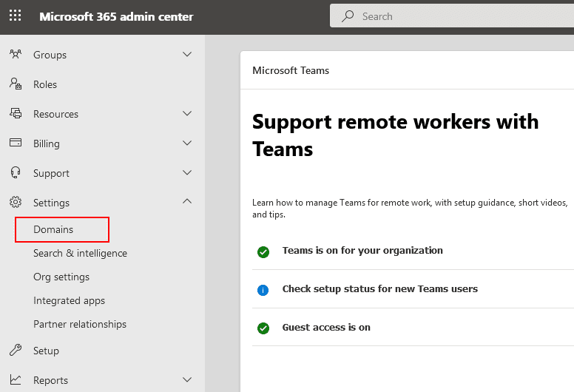The height and width of the screenshot is (392, 574).
Task: Click the Groups people icon
Action: [16, 55]
